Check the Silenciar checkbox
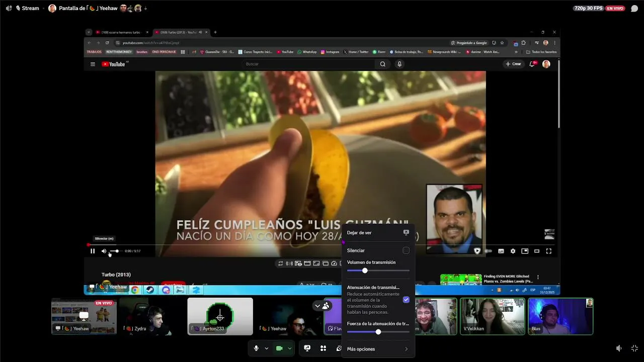The height and width of the screenshot is (362, 644). point(406,250)
